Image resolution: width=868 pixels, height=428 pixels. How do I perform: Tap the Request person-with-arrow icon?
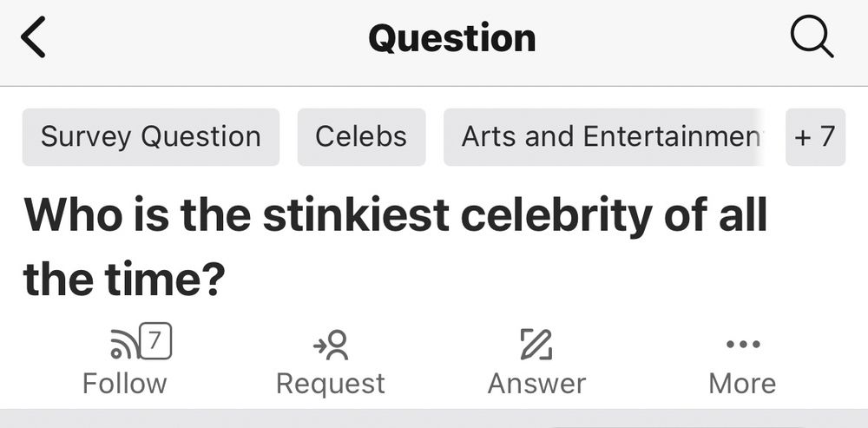tap(331, 345)
